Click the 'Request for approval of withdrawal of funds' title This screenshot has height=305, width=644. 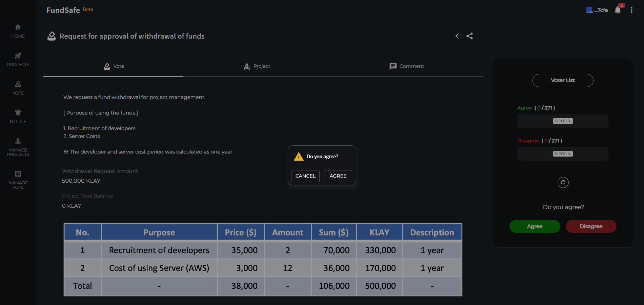[x=132, y=36]
